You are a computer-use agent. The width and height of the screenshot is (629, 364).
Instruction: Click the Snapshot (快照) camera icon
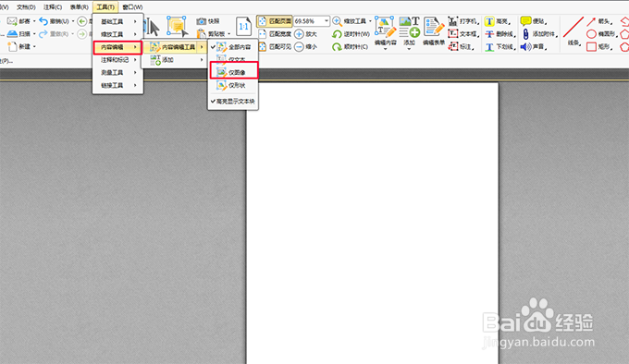click(202, 21)
